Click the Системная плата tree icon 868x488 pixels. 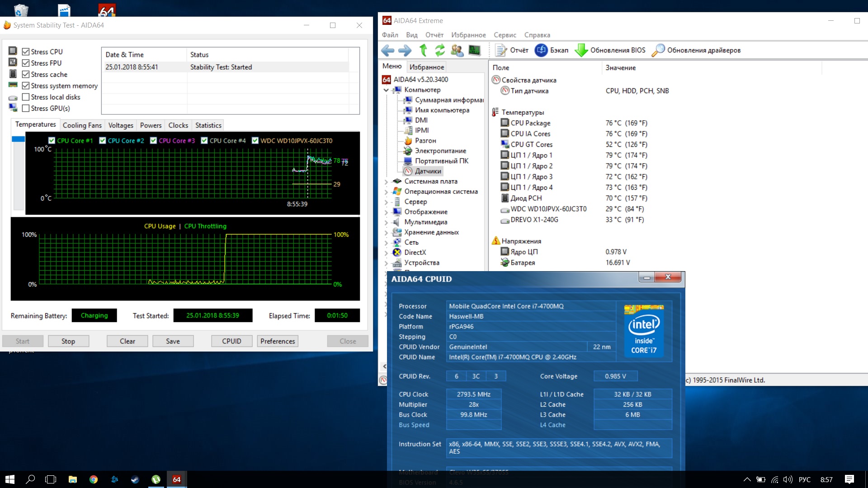pos(397,181)
